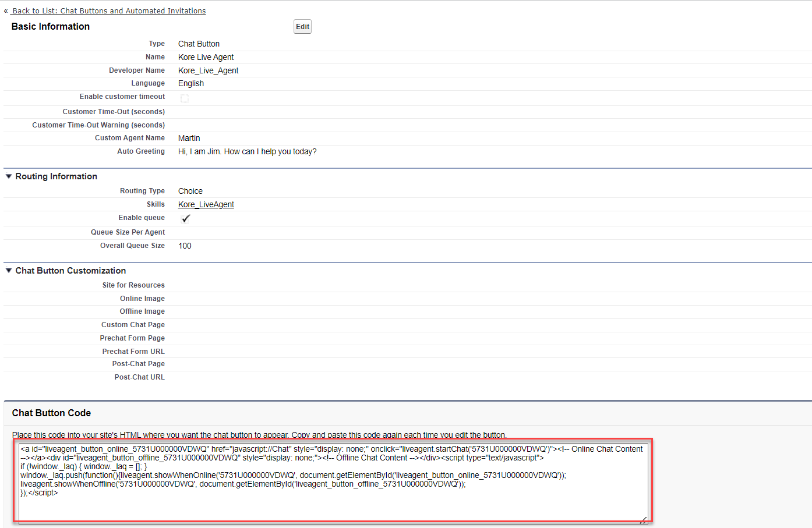Select the Kore Live Agent name value
The height and width of the screenshot is (528, 812).
206,57
